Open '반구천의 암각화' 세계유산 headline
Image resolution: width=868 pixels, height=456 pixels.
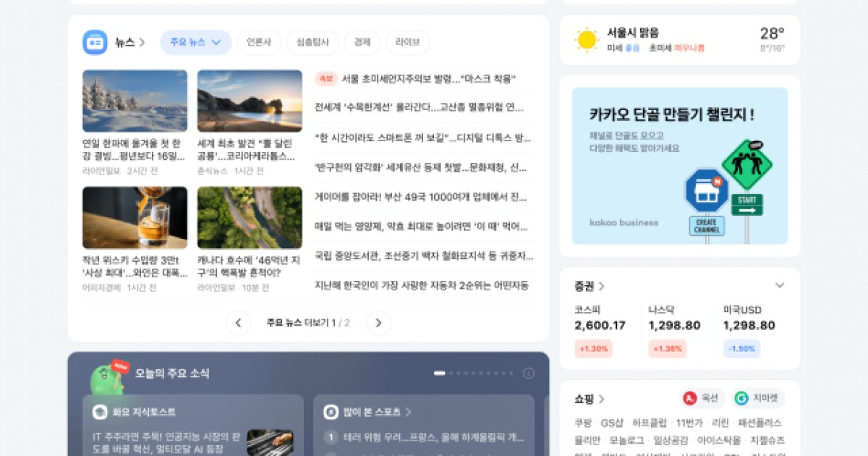tap(421, 167)
